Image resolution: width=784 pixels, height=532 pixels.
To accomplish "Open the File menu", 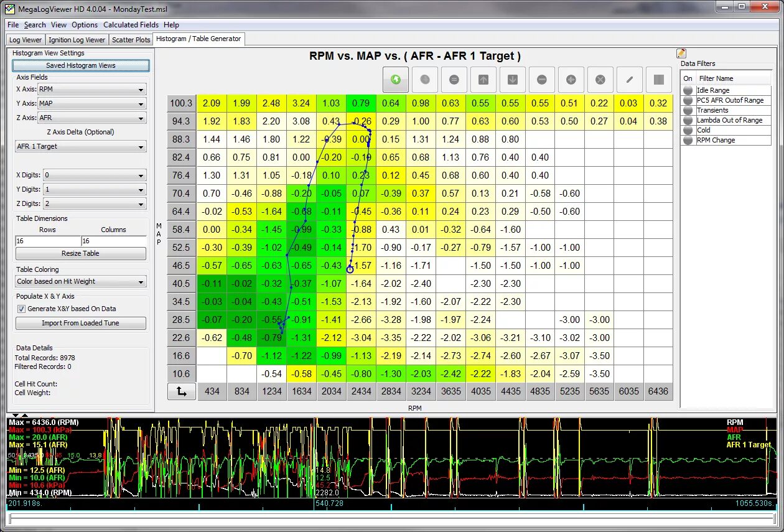I will (13, 25).
